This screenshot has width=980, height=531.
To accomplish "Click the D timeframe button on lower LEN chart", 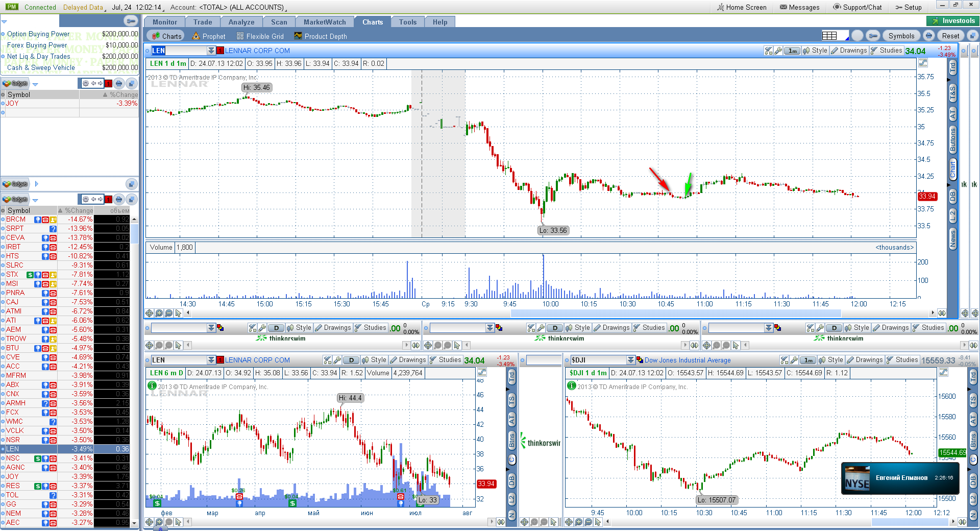I will pyautogui.click(x=352, y=360).
